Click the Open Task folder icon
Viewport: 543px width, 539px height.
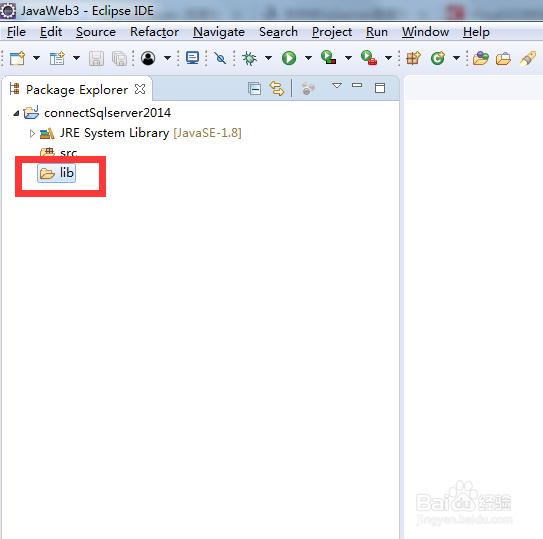click(503, 58)
